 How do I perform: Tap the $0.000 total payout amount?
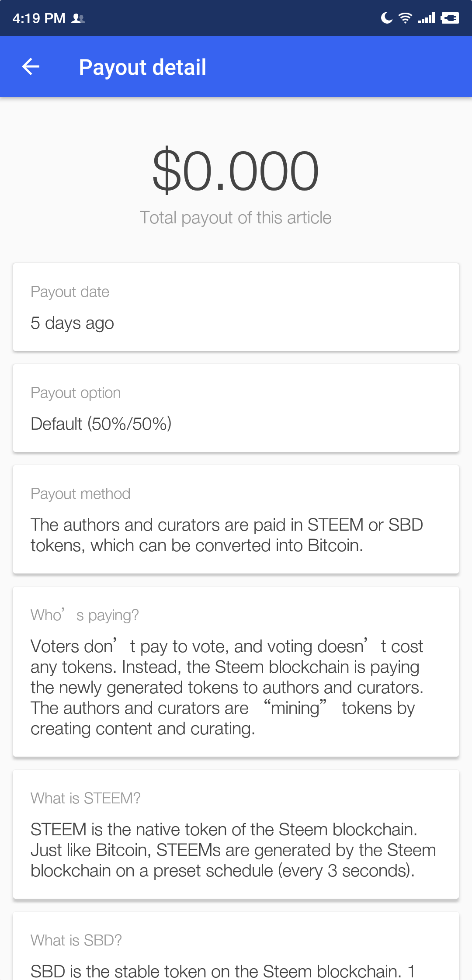click(x=236, y=171)
